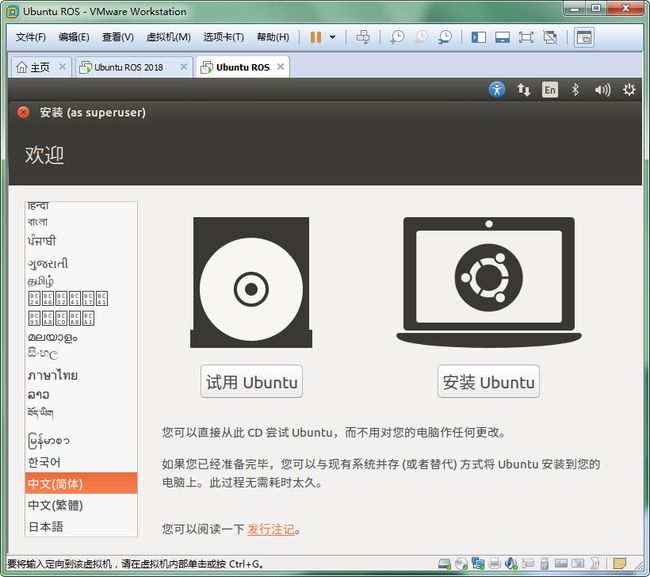Screen dimensions: 650x577
Task: Select 中文(简体) in the language list
Action: [x=81, y=483]
